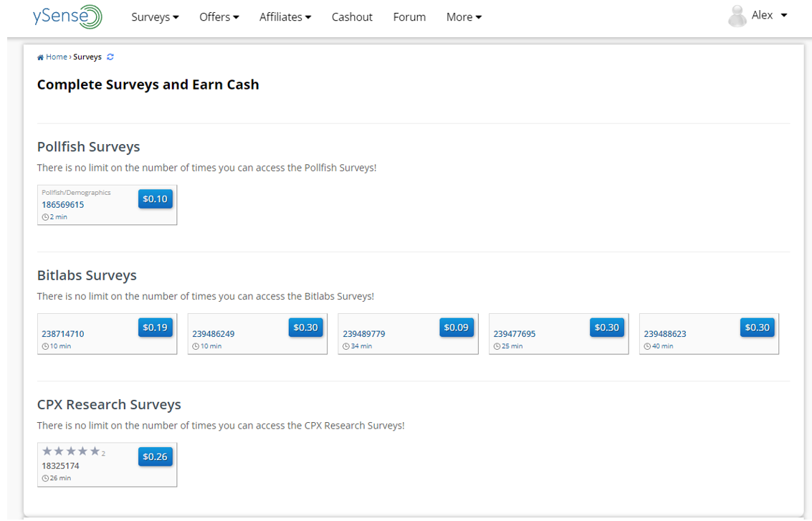
Task: Open survey 238714710 link
Action: (62, 334)
